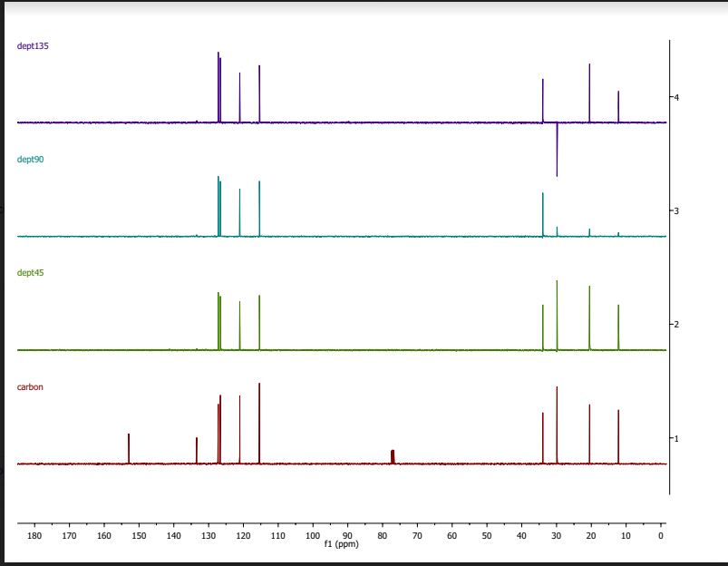Click stack index 2 on right axis
This screenshot has width=728, height=566.
676,325
